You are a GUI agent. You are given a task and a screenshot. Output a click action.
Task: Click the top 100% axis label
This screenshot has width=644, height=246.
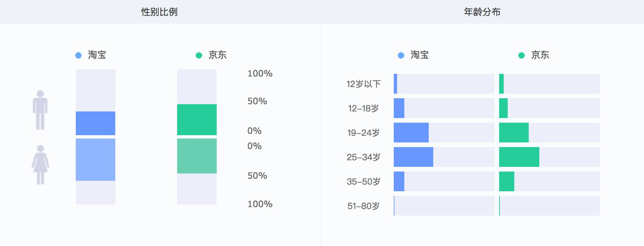[x=260, y=73]
